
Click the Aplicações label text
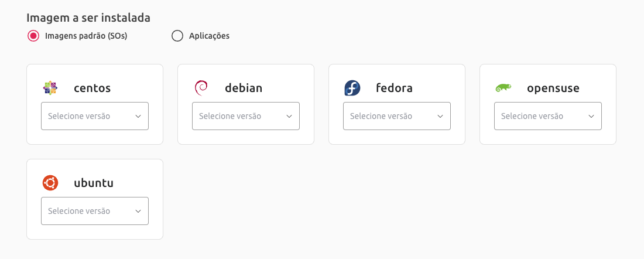pos(209,36)
